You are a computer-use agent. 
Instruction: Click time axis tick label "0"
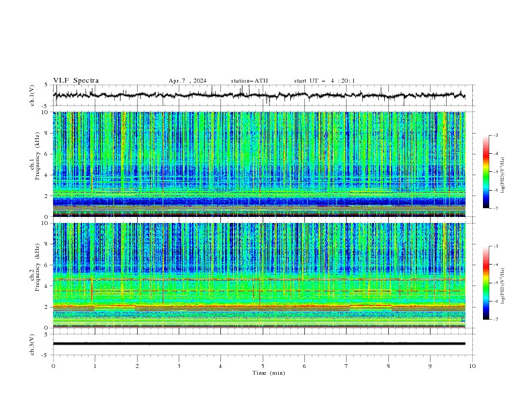point(53,366)
